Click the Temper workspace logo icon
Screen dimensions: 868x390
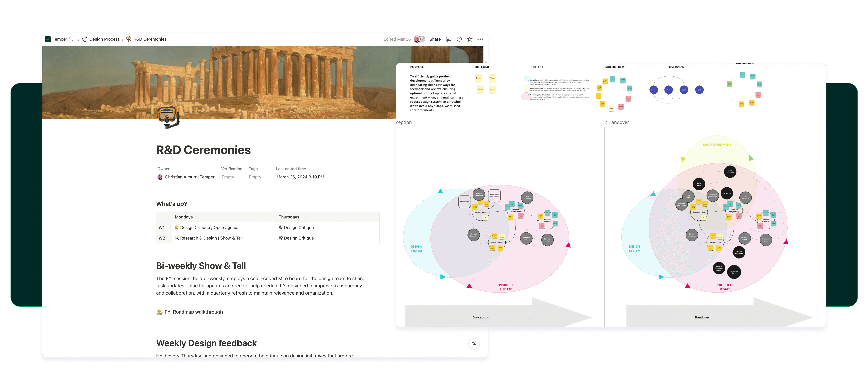(48, 39)
